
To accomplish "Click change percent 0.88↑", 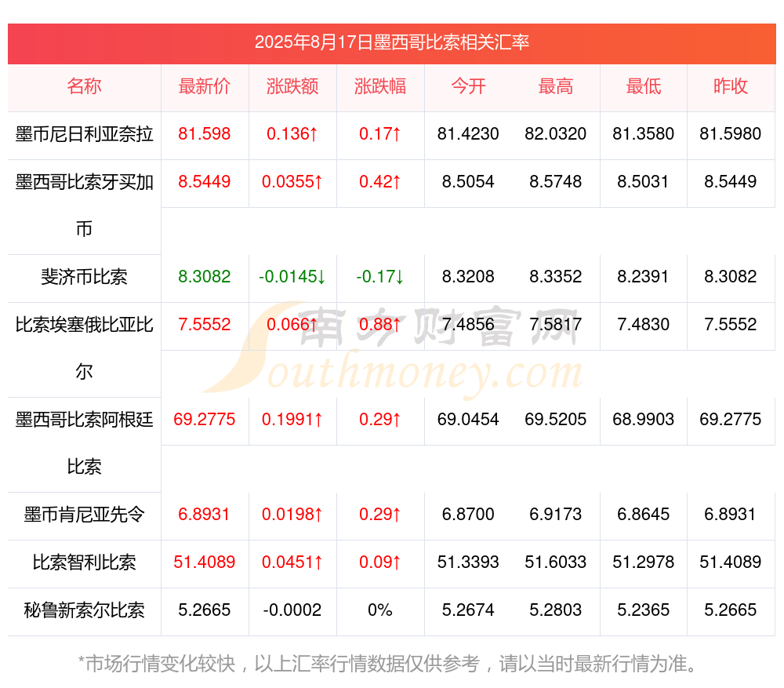I will [380, 325].
